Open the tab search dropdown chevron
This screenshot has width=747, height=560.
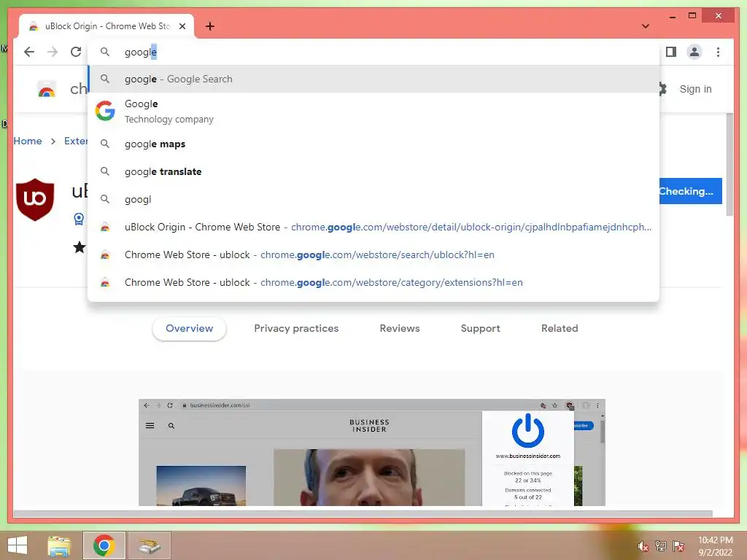point(646,26)
